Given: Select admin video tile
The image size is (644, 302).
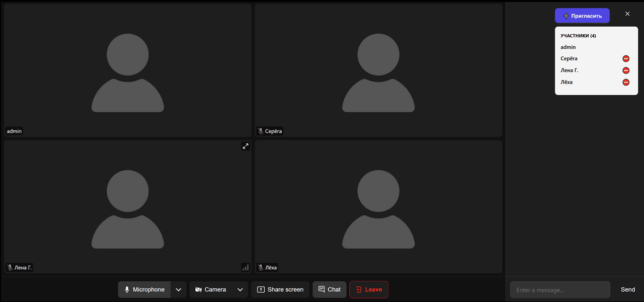Looking at the screenshot, I should point(128,70).
